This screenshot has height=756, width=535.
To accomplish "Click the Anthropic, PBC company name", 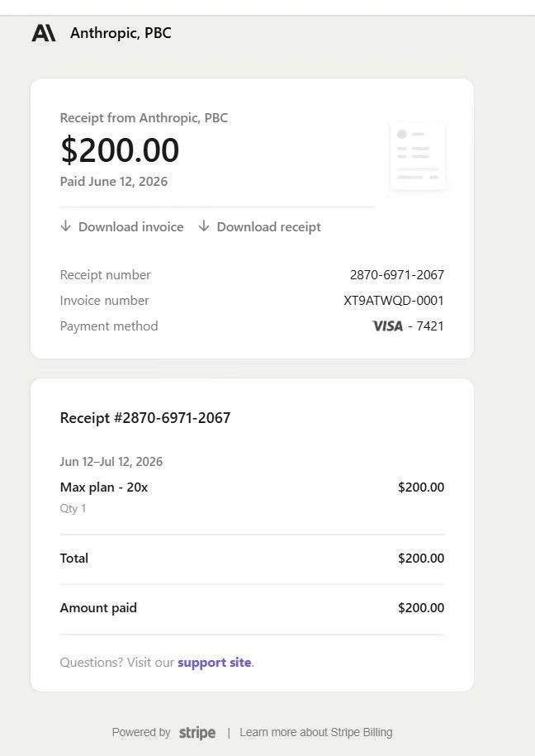I will [x=121, y=33].
